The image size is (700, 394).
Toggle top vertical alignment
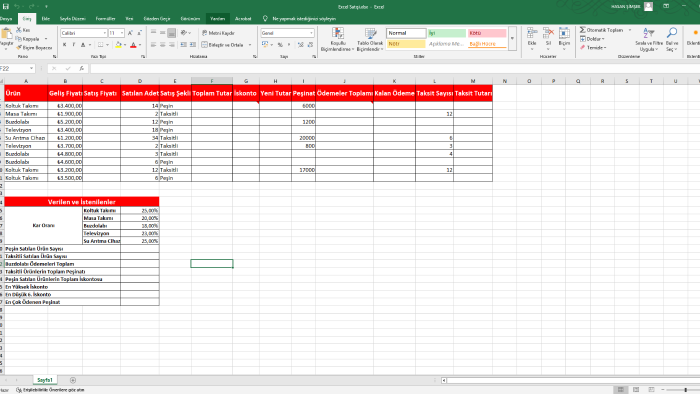point(153,33)
